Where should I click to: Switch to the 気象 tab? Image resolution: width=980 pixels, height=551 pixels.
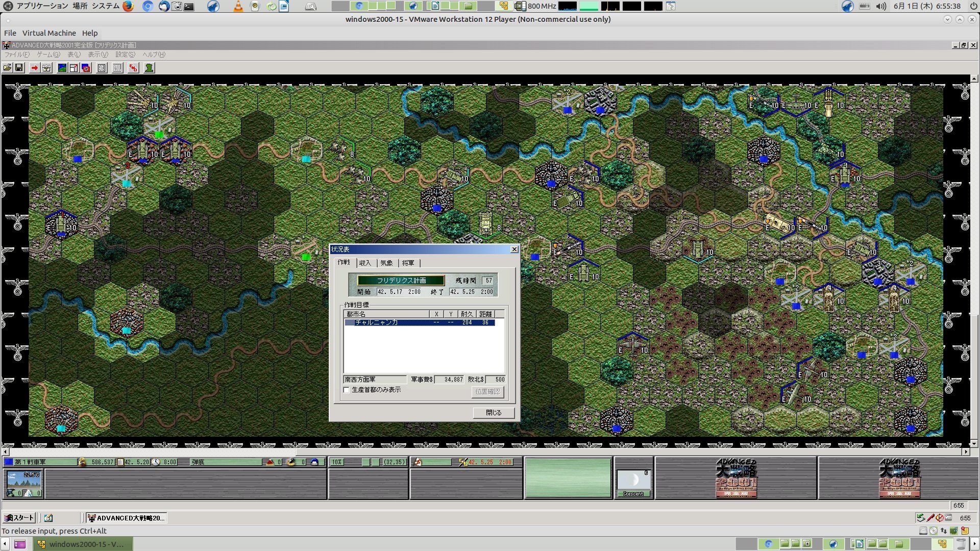click(x=387, y=263)
